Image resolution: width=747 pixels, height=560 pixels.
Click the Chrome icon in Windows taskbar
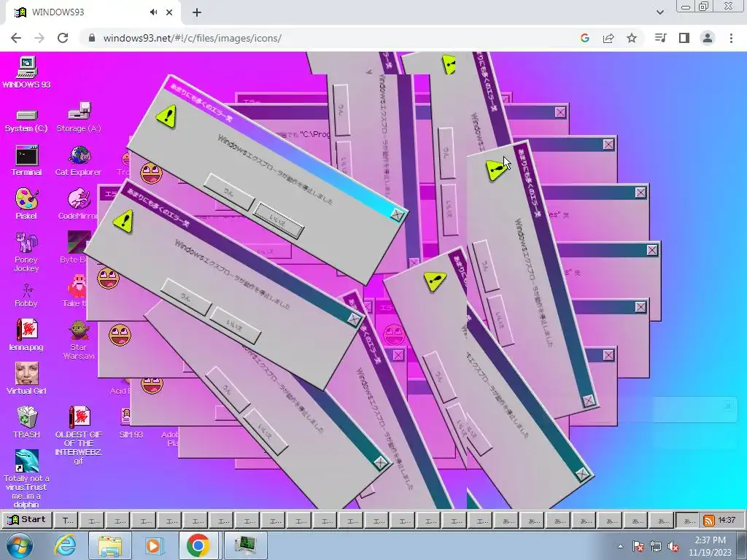point(198,545)
